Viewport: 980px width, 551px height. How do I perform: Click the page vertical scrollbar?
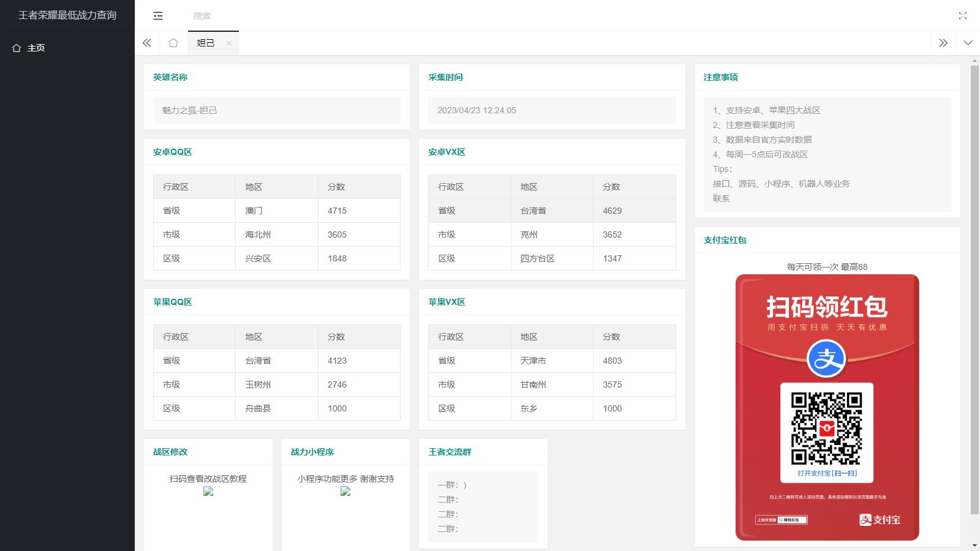[974, 288]
